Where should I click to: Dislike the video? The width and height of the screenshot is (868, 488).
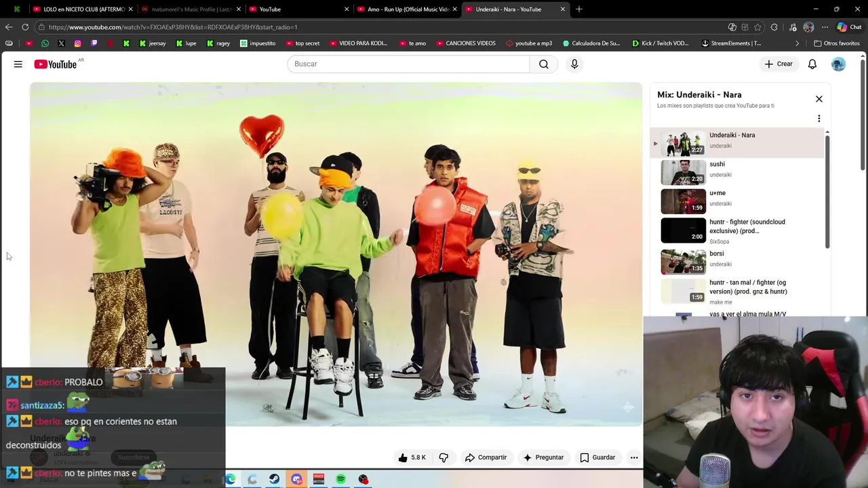(x=443, y=457)
